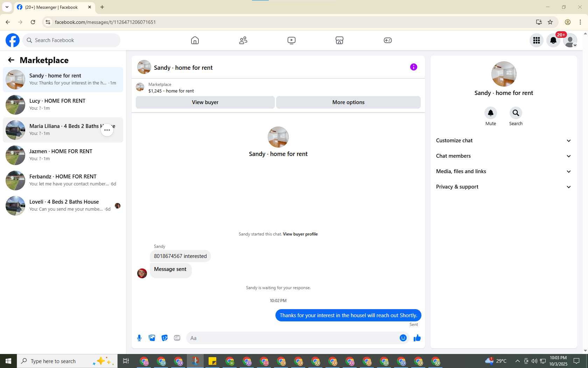
Task: Show hidden system tray icons
Action: (517, 361)
